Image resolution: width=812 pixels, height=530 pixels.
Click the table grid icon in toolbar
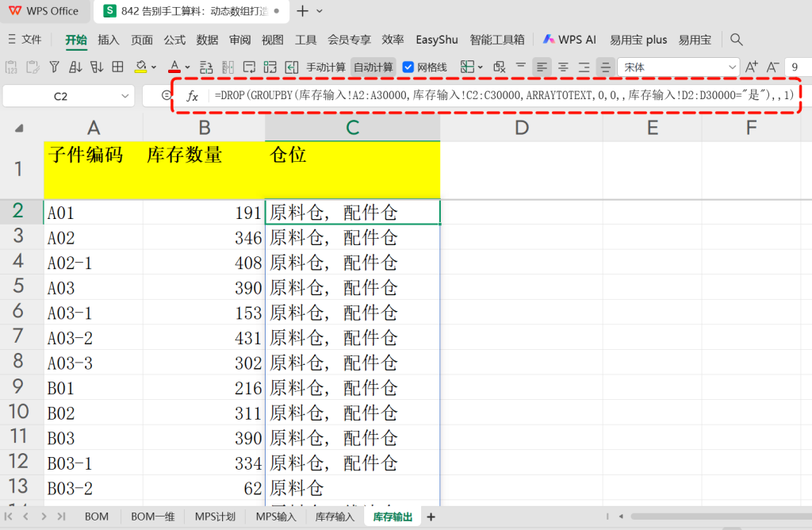118,67
